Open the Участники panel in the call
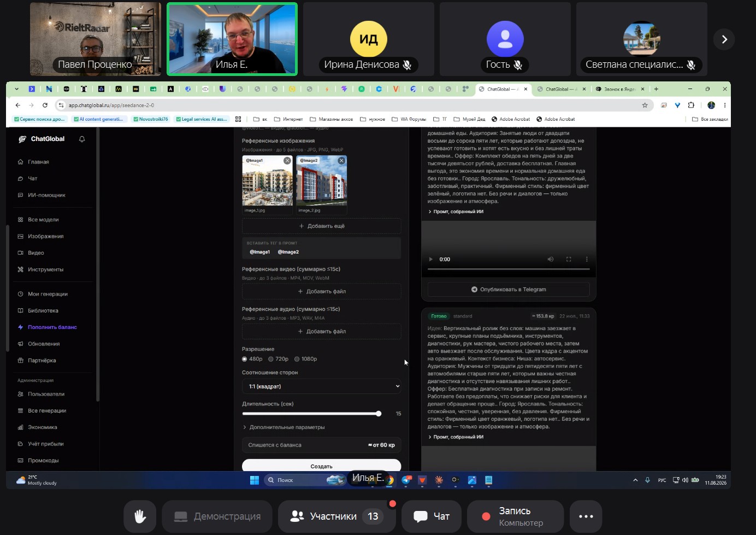 point(336,516)
